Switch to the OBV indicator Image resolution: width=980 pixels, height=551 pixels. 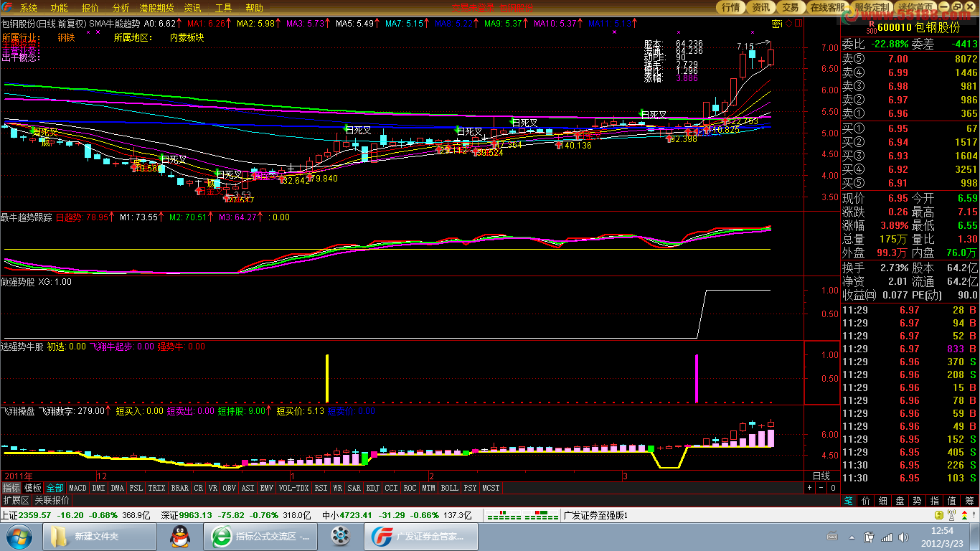click(229, 488)
